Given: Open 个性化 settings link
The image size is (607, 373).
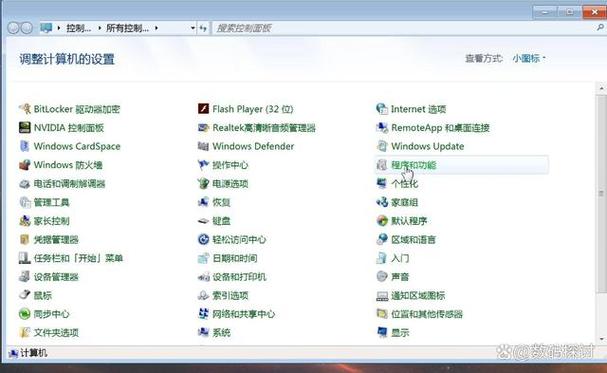Looking at the screenshot, I should 405,184.
